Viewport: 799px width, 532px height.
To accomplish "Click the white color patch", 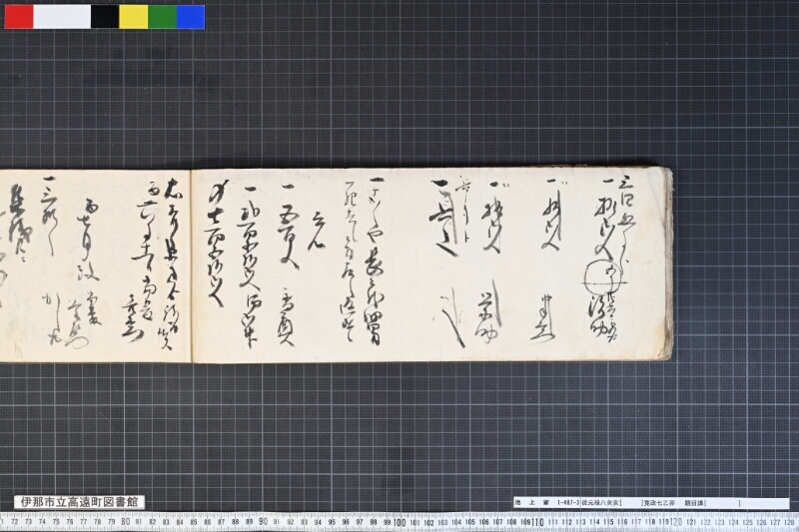I will pos(62,16).
